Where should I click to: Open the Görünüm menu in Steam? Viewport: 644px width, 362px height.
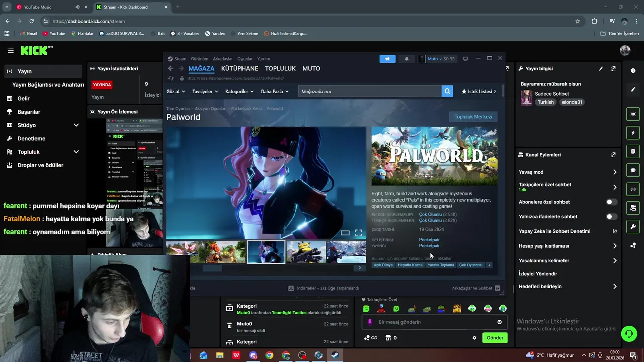click(x=199, y=59)
